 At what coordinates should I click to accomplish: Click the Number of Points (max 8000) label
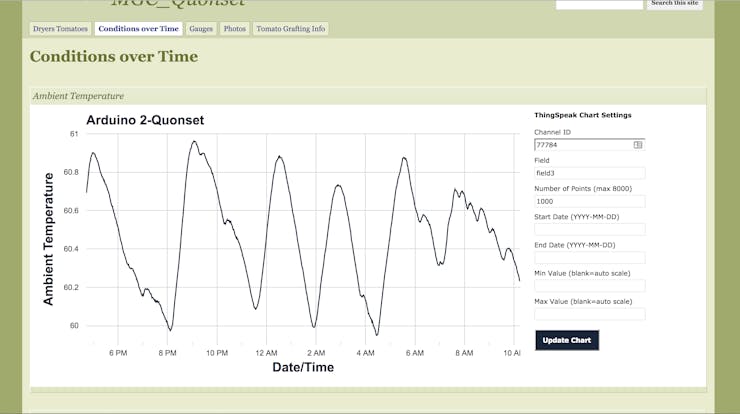click(583, 188)
